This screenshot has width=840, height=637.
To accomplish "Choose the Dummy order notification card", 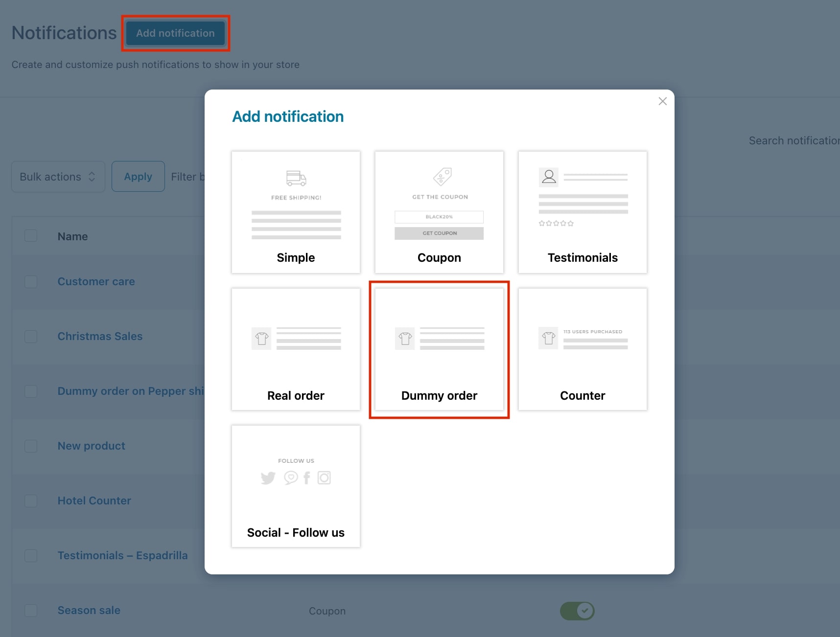I will coord(439,349).
